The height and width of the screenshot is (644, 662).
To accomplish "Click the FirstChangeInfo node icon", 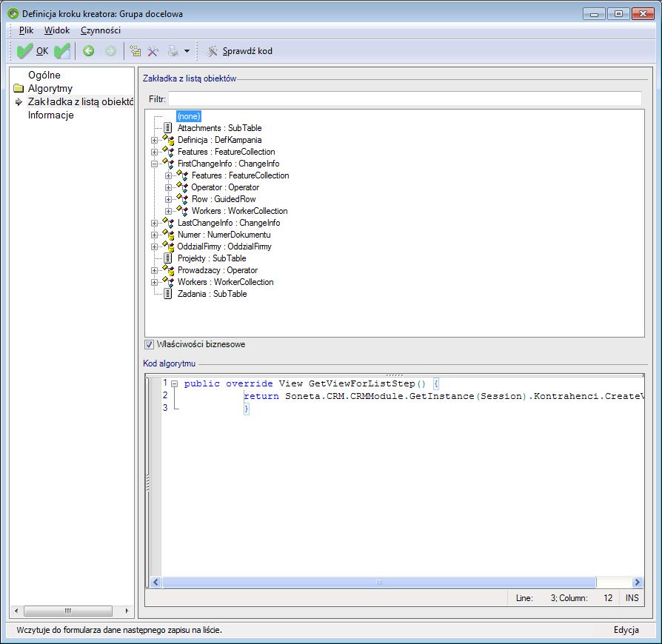I will [168, 164].
